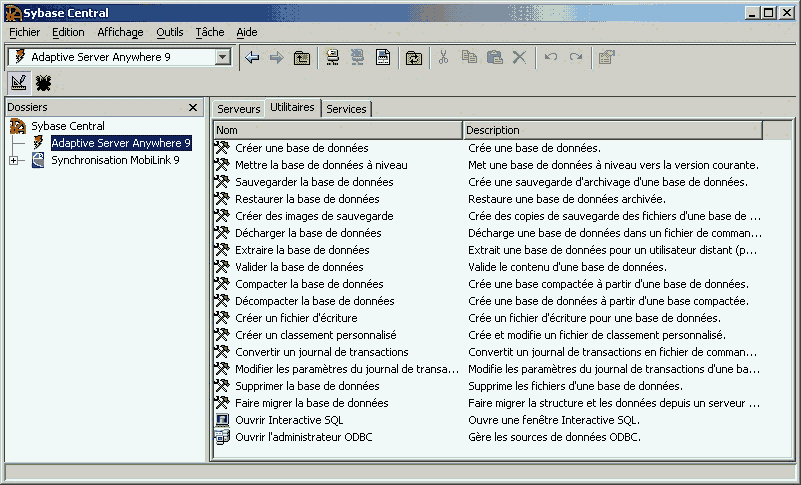Screen dimensions: 801x485
Task: Click the black bug debugger icon
Action: point(43,82)
